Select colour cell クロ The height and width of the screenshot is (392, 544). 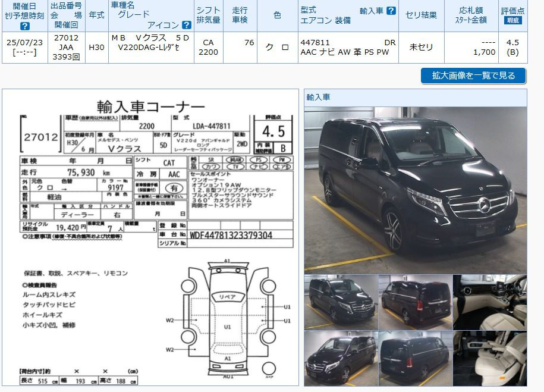[278, 48]
